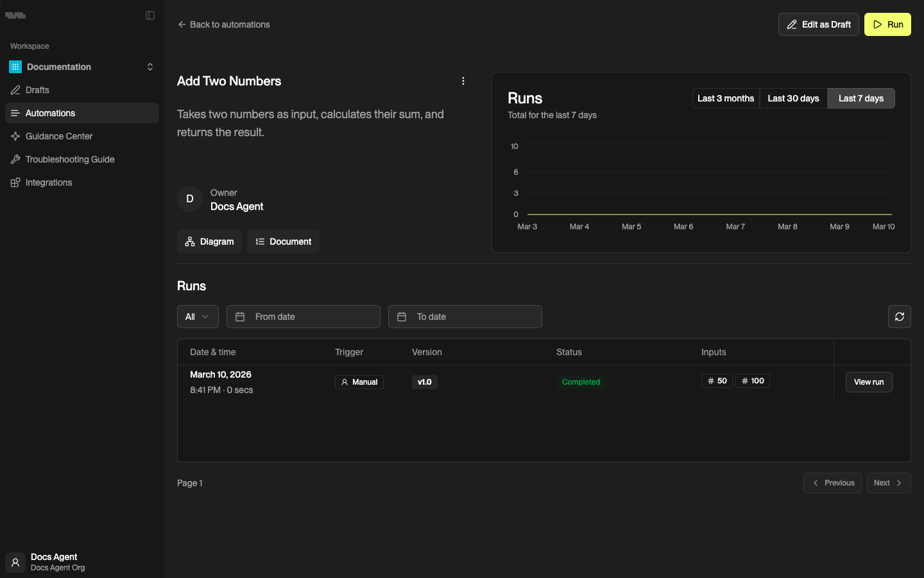Image resolution: width=924 pixels, height=578 pixels.
Task: Click View run for March 10 run
Action: [x=868, y=382]
